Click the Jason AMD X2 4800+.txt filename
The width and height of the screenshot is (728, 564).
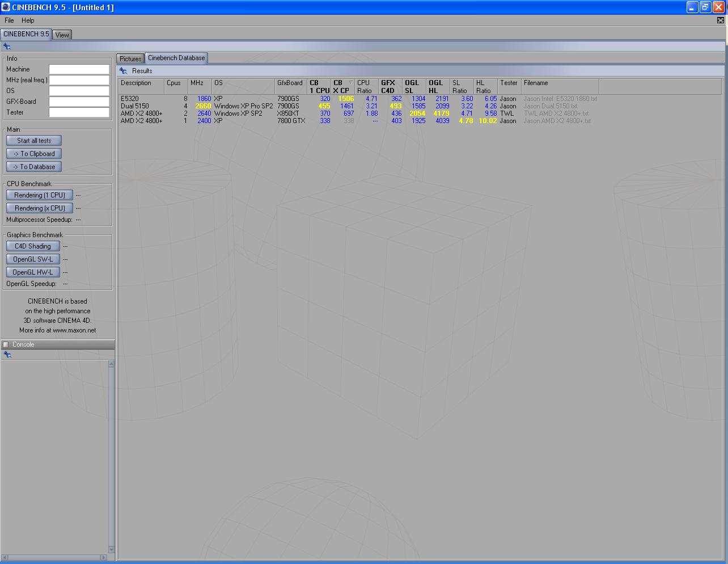[x=557, y=121]
